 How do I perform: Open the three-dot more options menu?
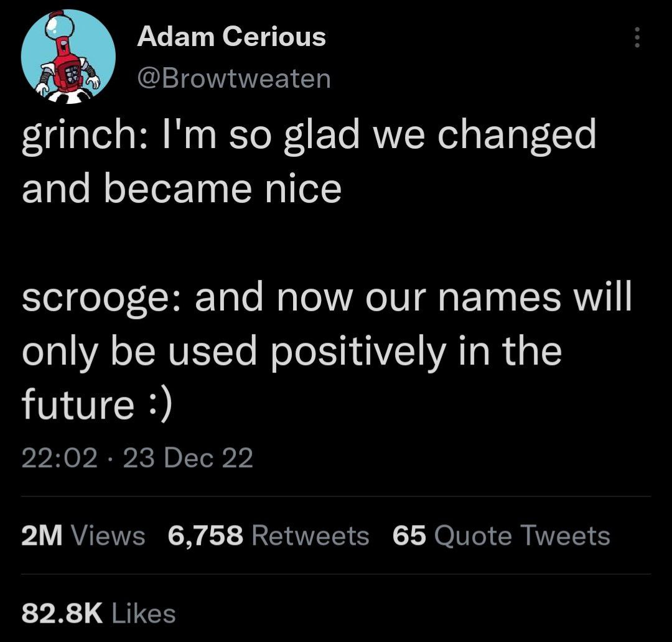(x=636, y=39)
